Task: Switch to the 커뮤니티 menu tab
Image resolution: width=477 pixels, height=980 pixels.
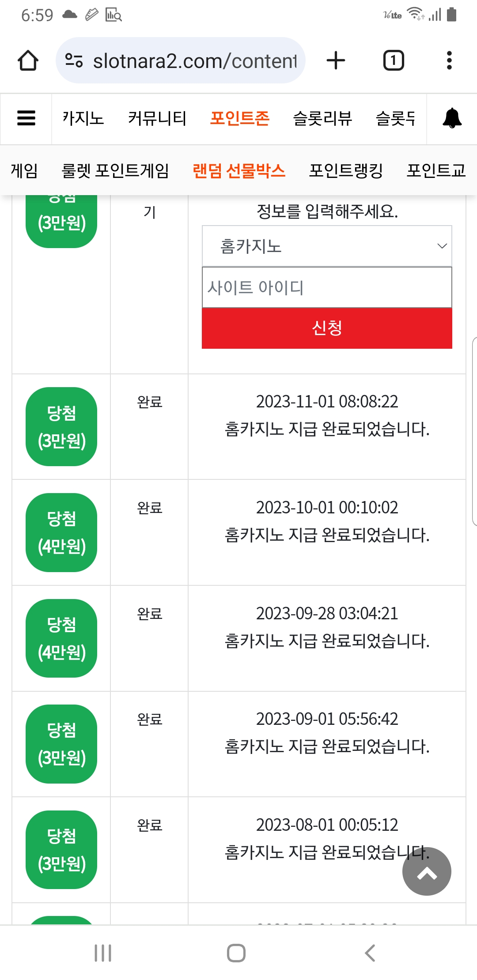Action: pos(157,118)
